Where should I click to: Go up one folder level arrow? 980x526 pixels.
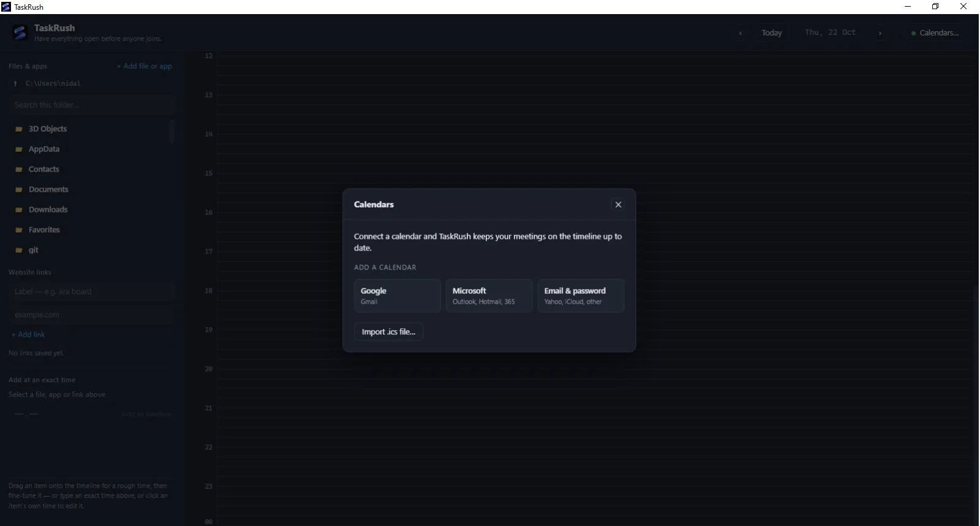pos(15,83)
